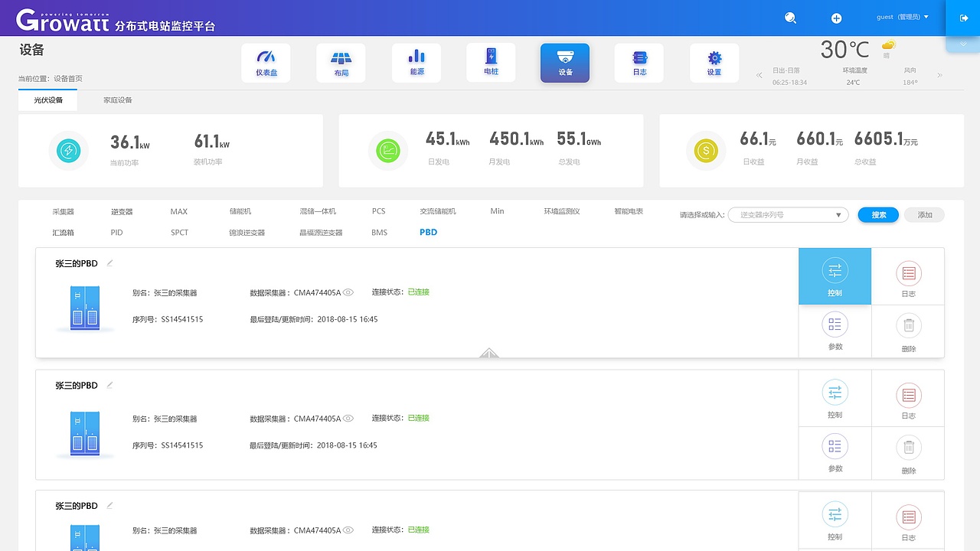This screenshot has width=980, height=551.
Task: Click the revenue dollar coin icon
Action: (705, 151)
